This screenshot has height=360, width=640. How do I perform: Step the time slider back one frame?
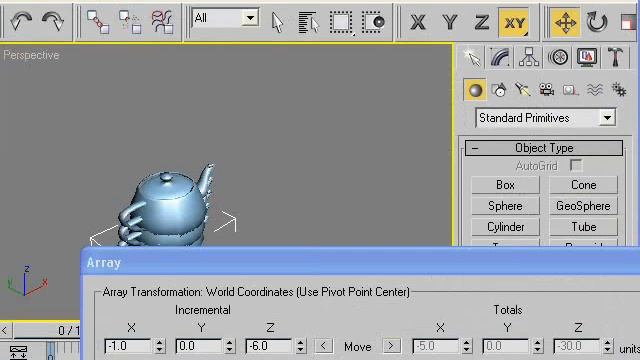tap(5, 330)
